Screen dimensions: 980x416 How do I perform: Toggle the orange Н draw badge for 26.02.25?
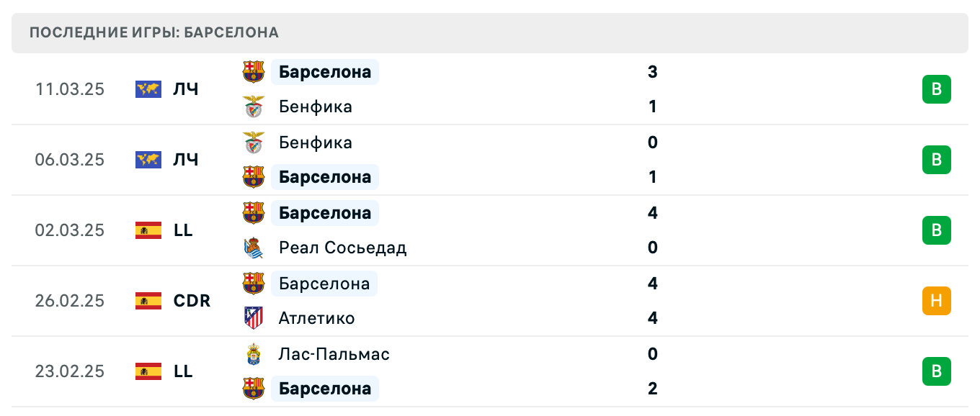tap(936, 301)
